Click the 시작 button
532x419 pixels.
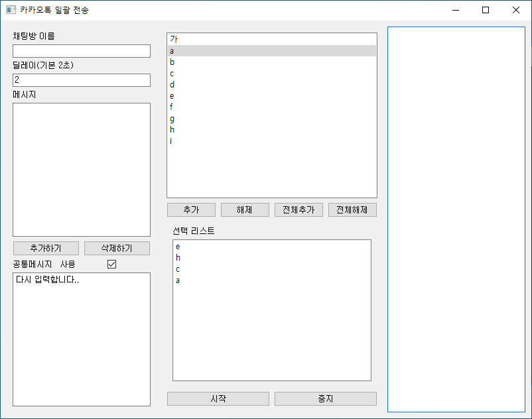point(218,398)
